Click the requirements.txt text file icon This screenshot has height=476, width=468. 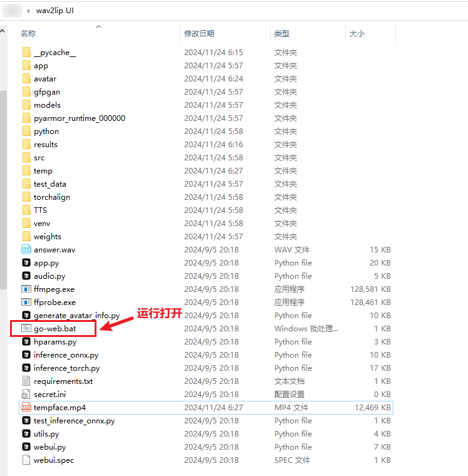pyautogui.click(x=26, y=381)
